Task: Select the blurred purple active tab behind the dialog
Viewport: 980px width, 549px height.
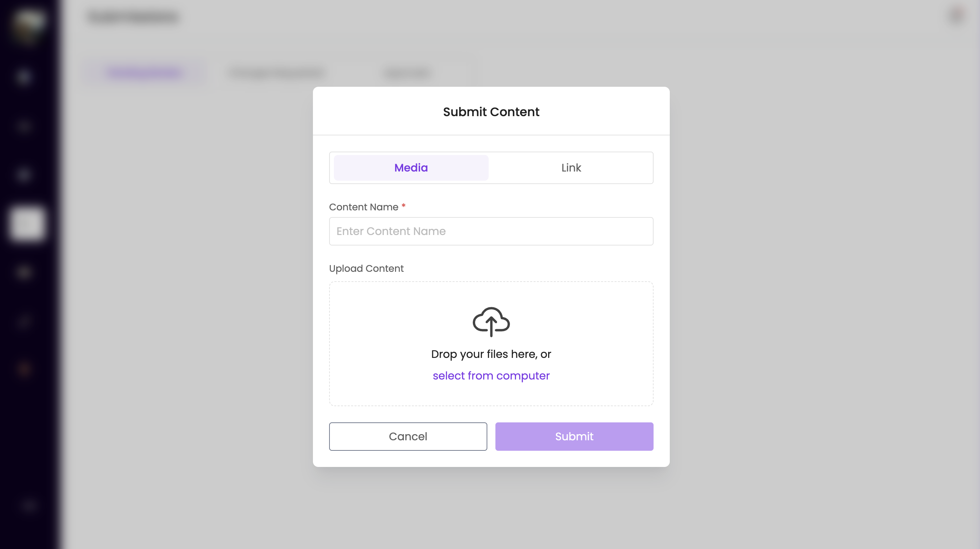Action: click(x=144, y=72)
